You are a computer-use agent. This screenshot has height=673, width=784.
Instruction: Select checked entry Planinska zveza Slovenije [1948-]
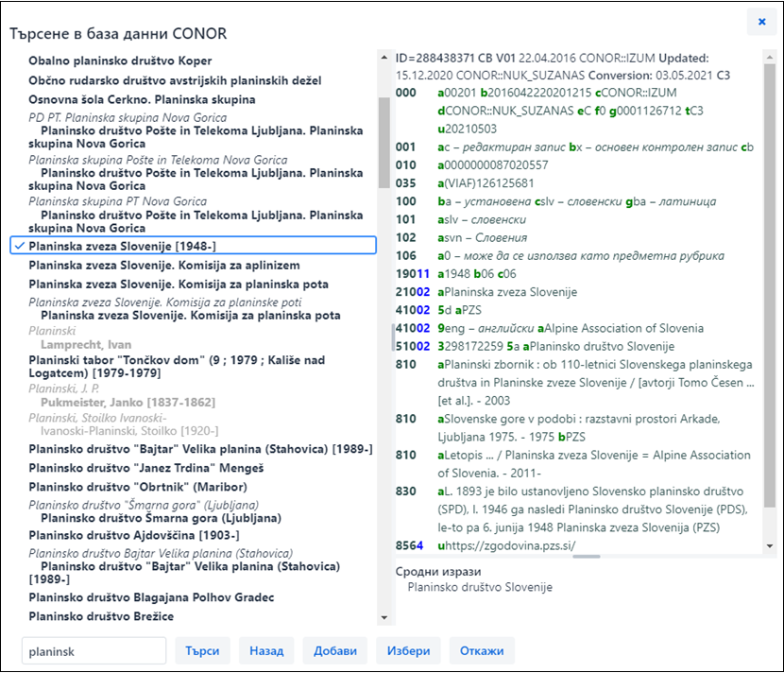coord(193,246)
